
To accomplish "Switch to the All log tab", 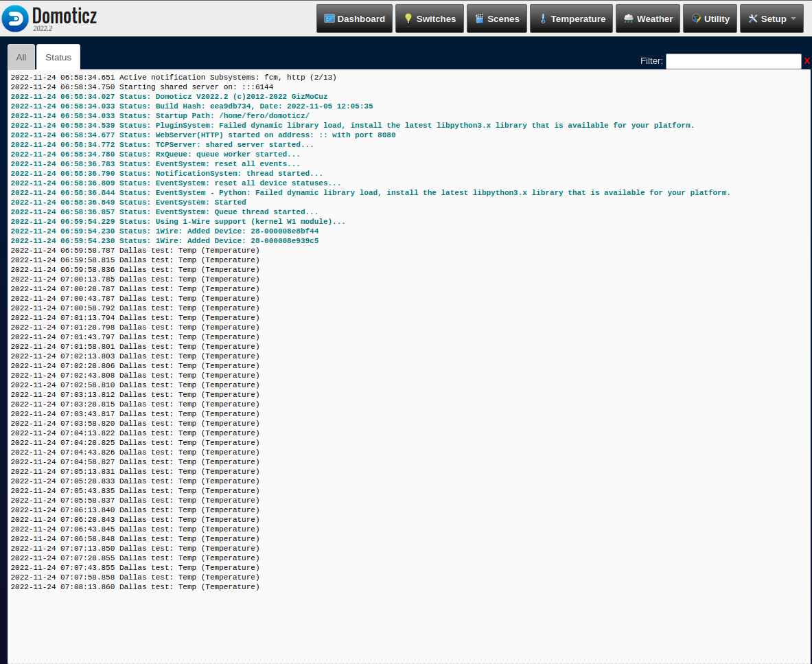I will 21,57.
